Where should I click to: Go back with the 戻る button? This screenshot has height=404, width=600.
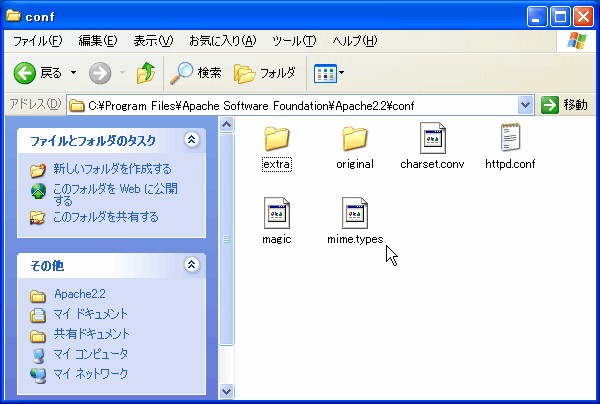click(x=38, y=73)
